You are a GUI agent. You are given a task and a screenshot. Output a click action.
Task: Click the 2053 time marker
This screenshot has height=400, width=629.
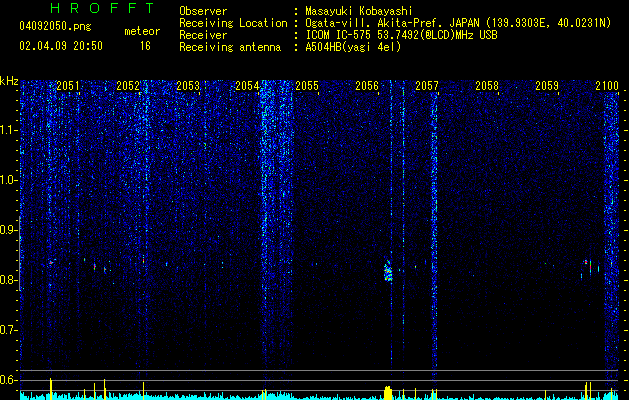coord(188,86)
